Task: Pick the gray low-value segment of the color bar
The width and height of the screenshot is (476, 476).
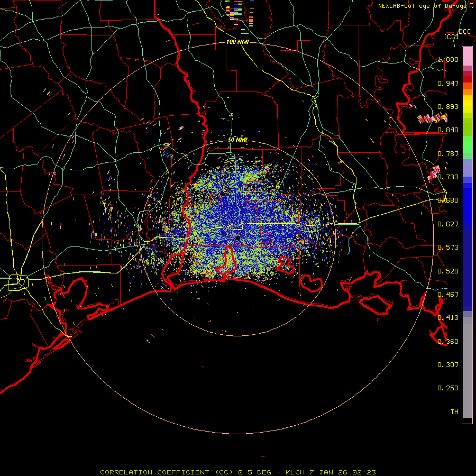Action: coord(467,368)
